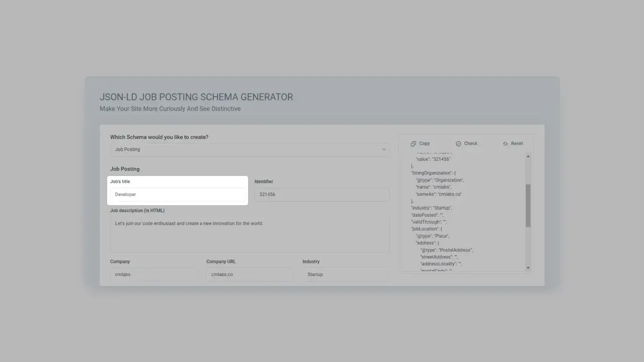Click Reset to clear the generator form
The image size is (644, 362).
click(x=516, y=143)
